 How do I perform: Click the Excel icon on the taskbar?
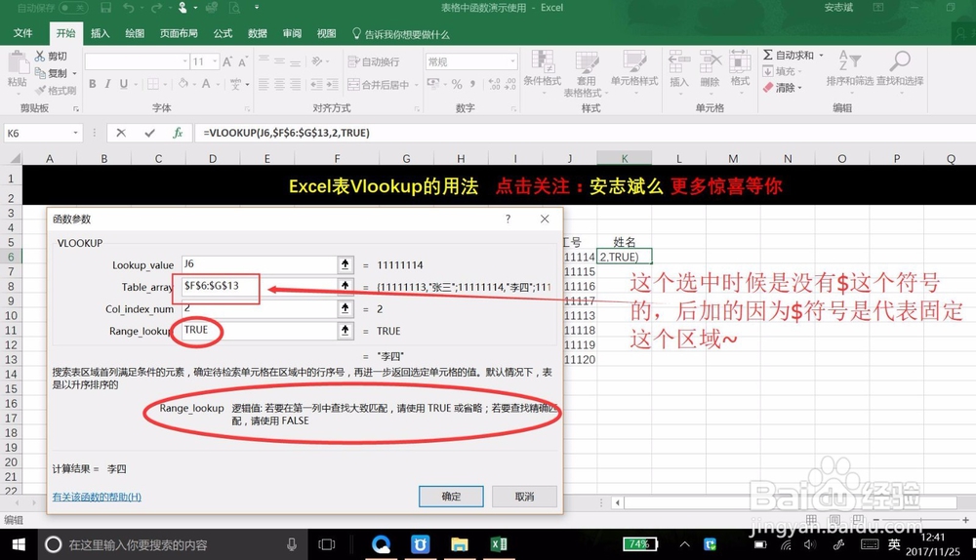(499, 544)
